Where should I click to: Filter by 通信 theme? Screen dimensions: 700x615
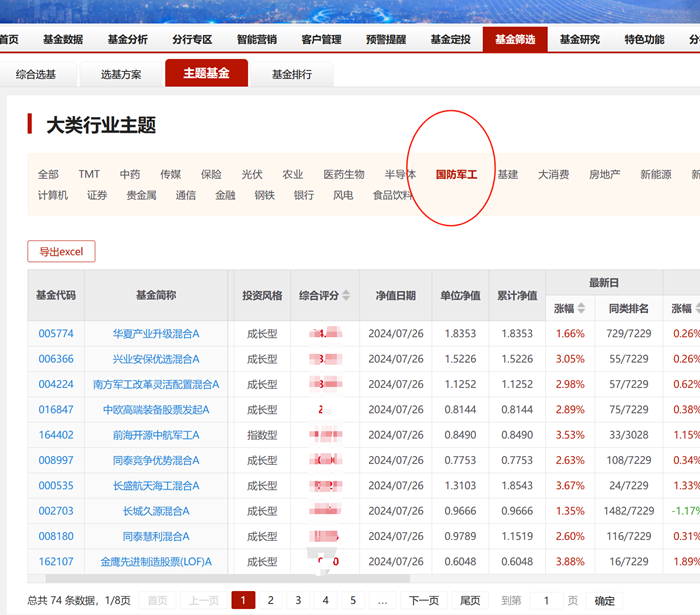(186, 195)
